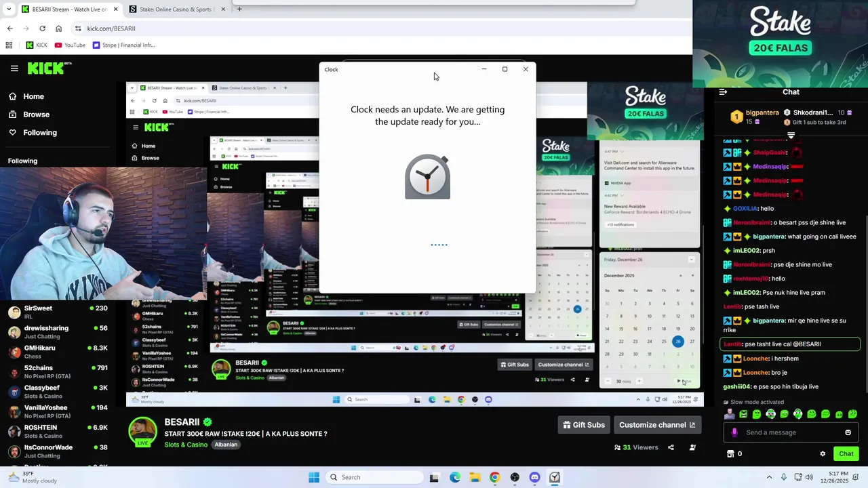
Task: Open drewissharing channel in Following list
Action: pos(58,332)
